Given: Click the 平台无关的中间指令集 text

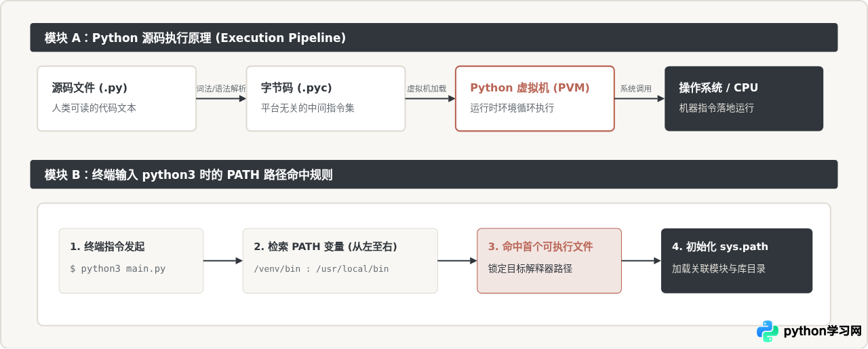Looking at the screenshot, I should click(x=308, y=108).
